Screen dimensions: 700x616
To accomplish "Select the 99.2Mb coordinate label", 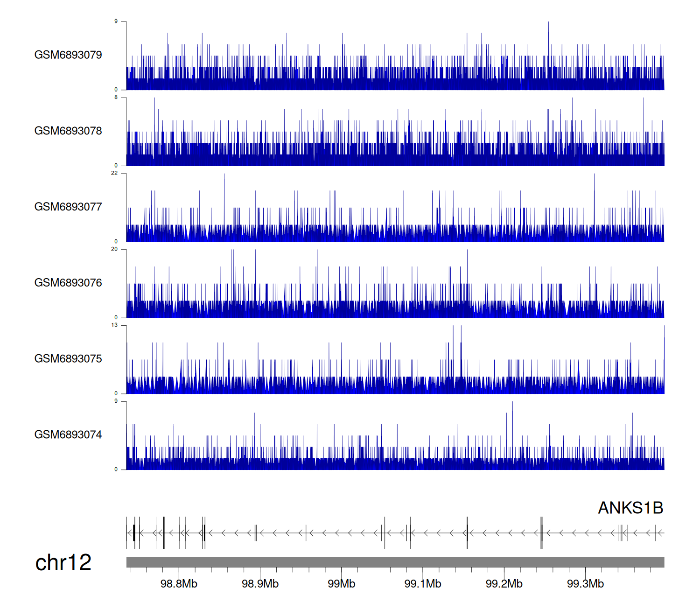I will pos(504,584).
